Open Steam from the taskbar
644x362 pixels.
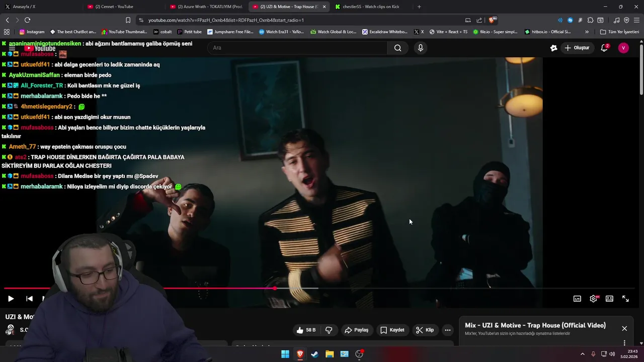pos(314,354)
